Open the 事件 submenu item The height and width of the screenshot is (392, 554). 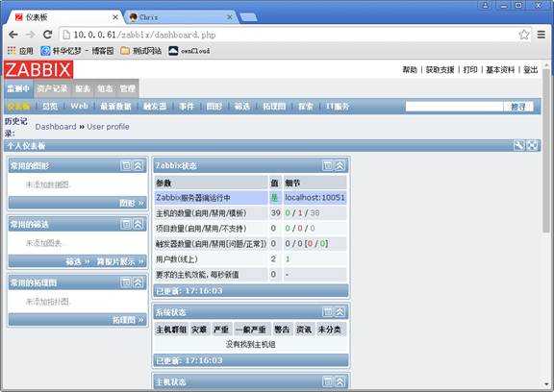(x=187, y=107)
